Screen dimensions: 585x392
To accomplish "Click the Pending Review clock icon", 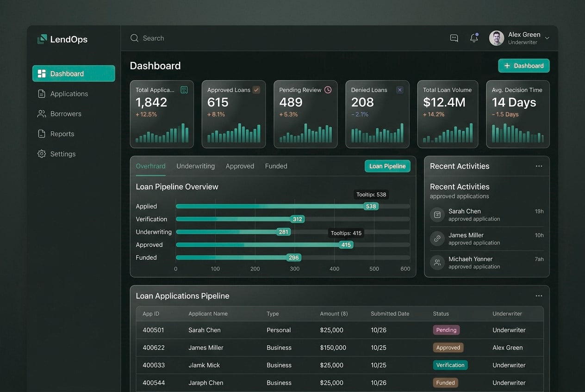I will (328, 90).
